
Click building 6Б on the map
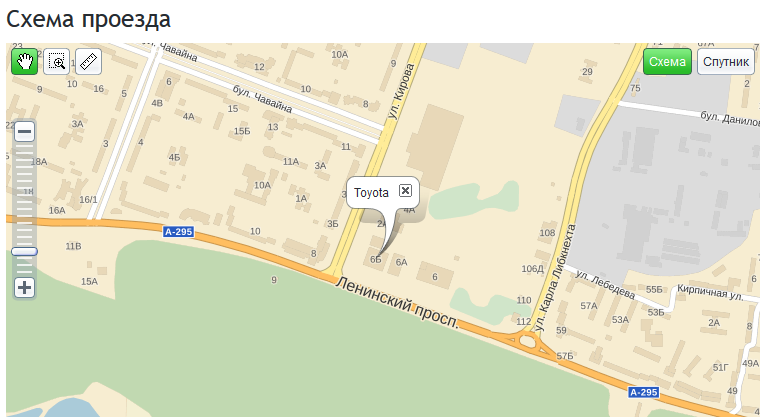pos(375,259)
